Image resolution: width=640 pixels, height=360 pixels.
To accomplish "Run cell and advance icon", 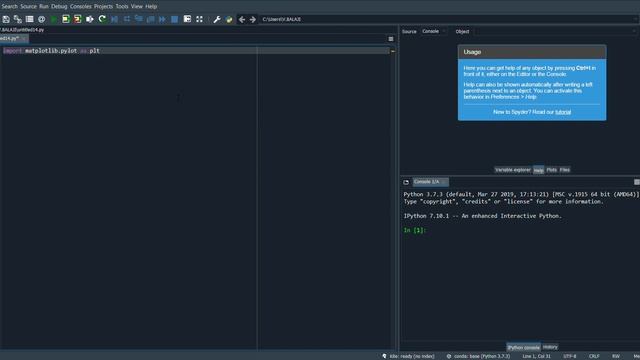I will tap(78, 19).
